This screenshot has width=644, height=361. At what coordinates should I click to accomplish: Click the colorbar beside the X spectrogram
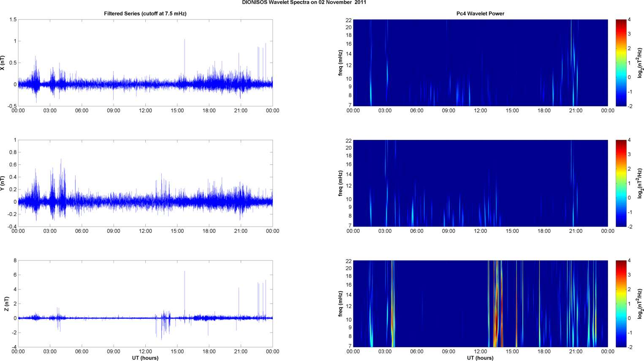coord(621,63)
